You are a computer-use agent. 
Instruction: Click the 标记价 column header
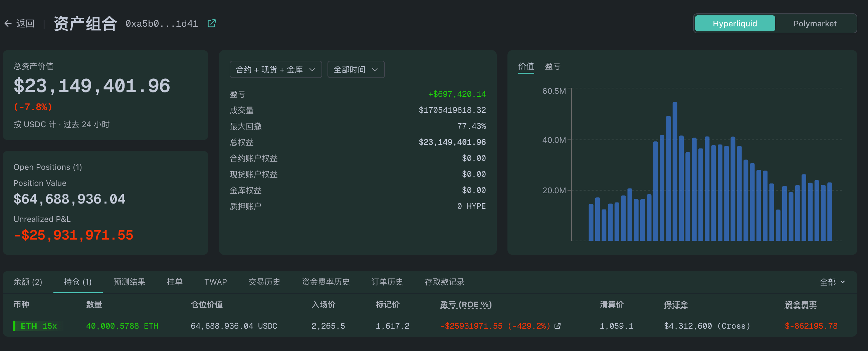388,305
